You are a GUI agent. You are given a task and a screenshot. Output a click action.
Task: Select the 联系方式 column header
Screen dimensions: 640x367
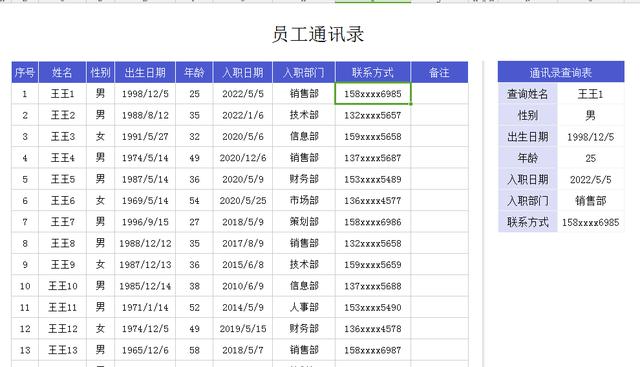tap(373, 73)
